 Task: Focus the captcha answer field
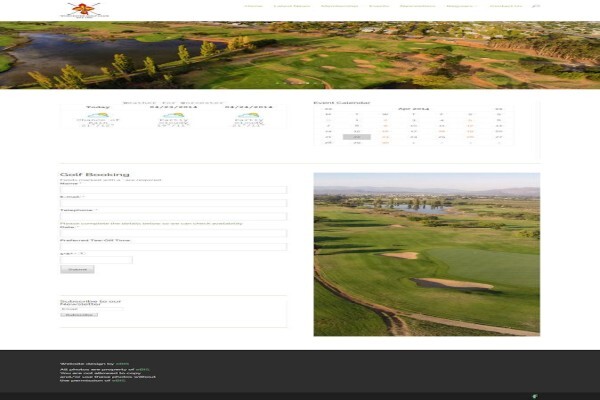[96, 260]
